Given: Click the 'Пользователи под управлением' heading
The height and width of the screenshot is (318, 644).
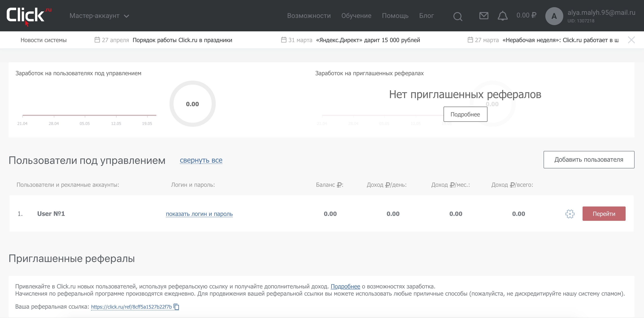Looking at the screenshot, I should pyautogui.click(x=87, y=161).
